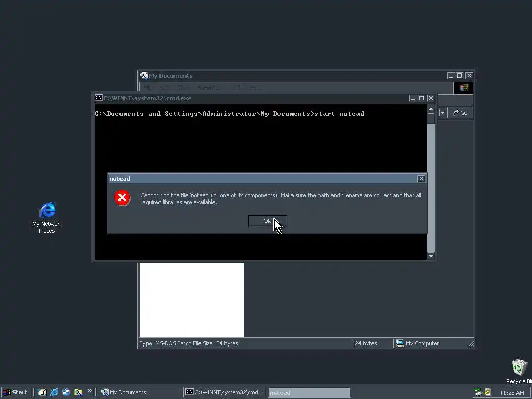
Task: Click the cmd scrollbar thumb
Action: tap(431, 118)
